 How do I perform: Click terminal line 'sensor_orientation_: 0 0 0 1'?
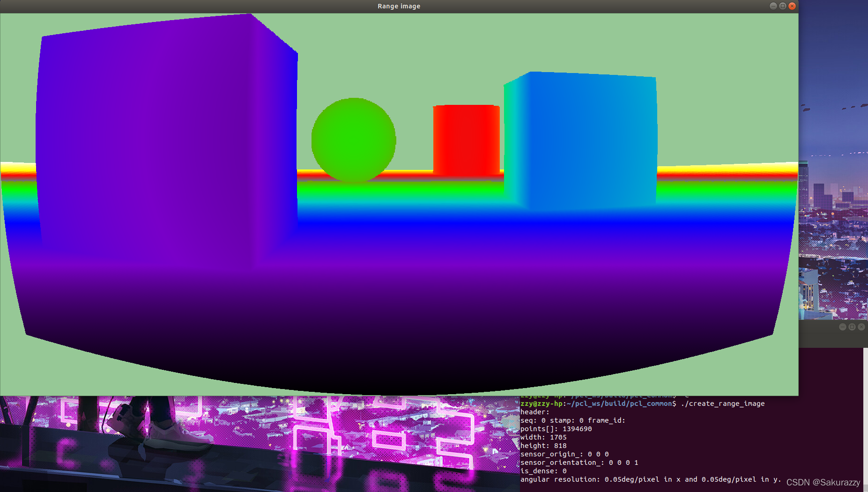click(x=579, y=463)
